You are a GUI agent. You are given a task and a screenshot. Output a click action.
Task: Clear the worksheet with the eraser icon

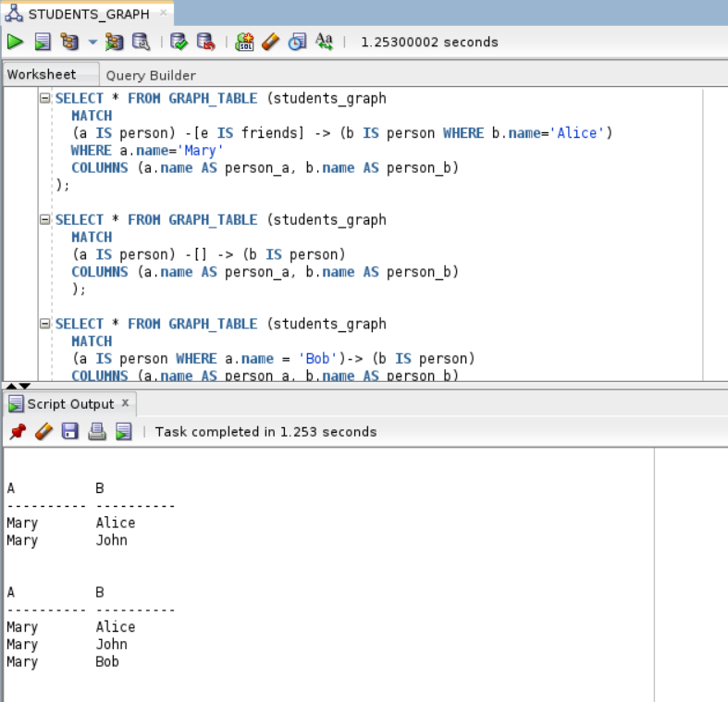[x=270, y=42]
